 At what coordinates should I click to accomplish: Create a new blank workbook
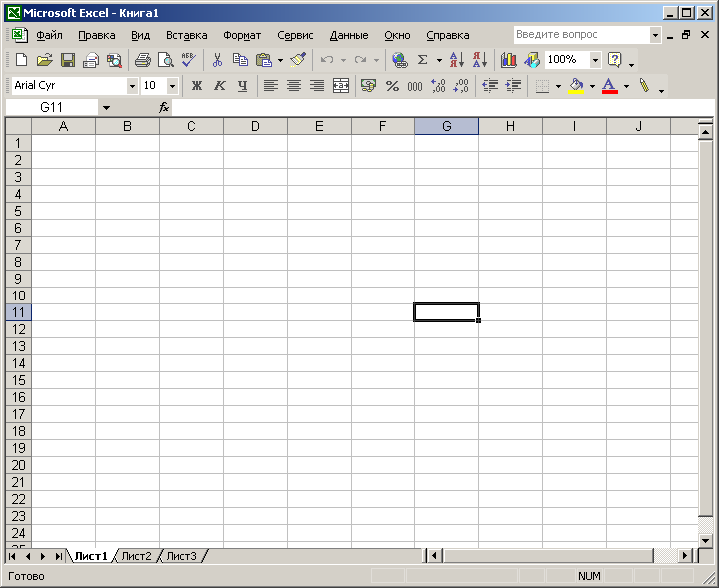pyautogui.click(x=21, y=60)
